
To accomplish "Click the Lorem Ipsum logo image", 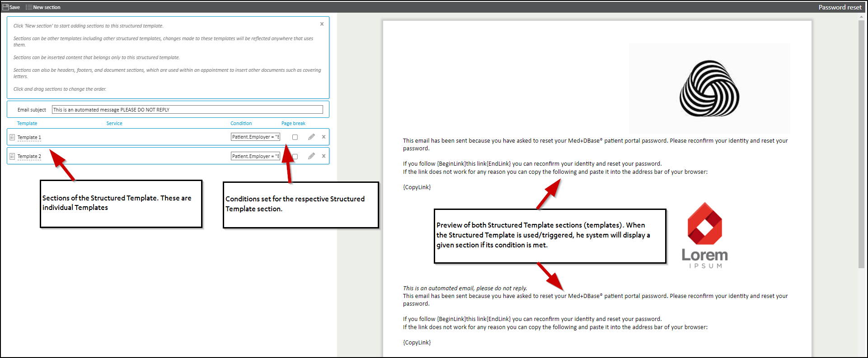I will 704,236.
